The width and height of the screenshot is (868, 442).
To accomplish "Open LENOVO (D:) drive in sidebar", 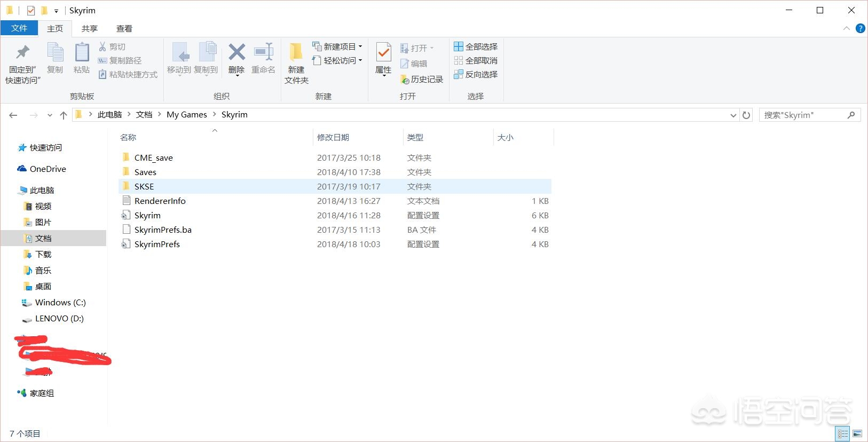I will pos(52,318).
